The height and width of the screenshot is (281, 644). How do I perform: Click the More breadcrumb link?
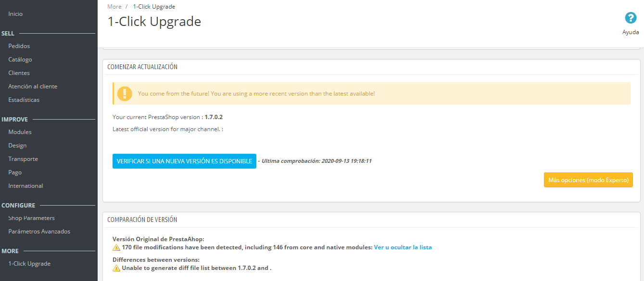pyautogui.click(x=114, y=7)
